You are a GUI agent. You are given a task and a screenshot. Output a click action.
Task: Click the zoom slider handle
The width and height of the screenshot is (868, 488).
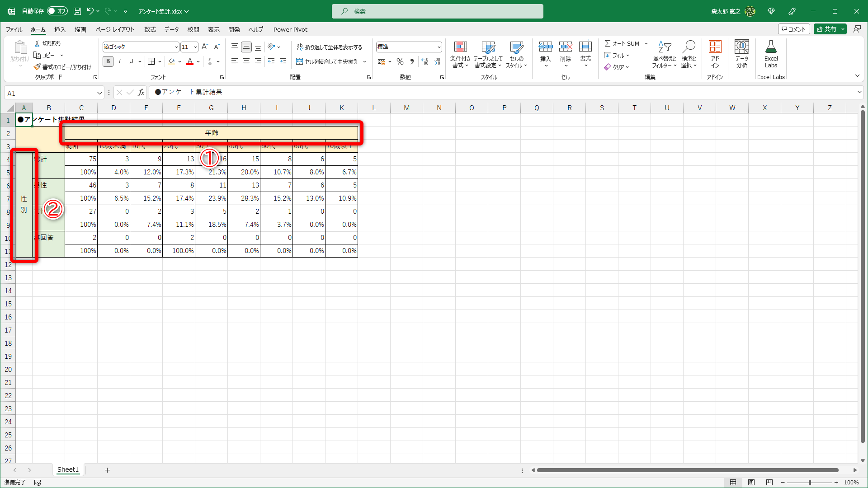coord(810,483)
